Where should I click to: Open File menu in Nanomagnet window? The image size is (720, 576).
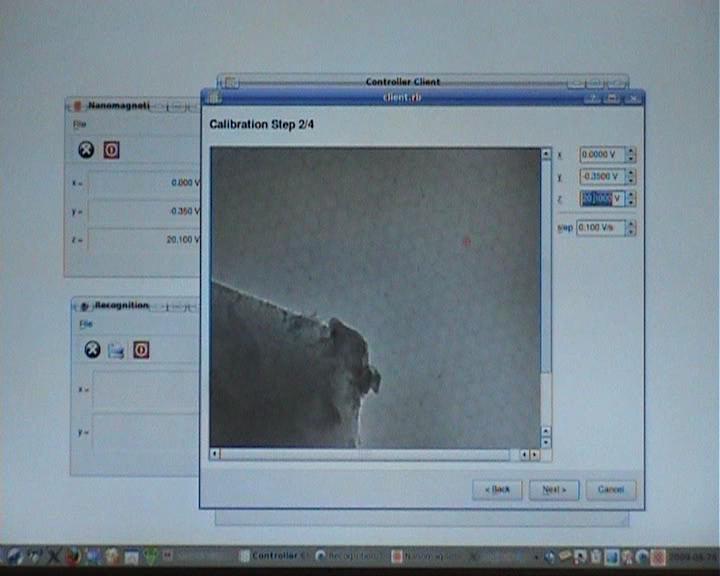79,124
